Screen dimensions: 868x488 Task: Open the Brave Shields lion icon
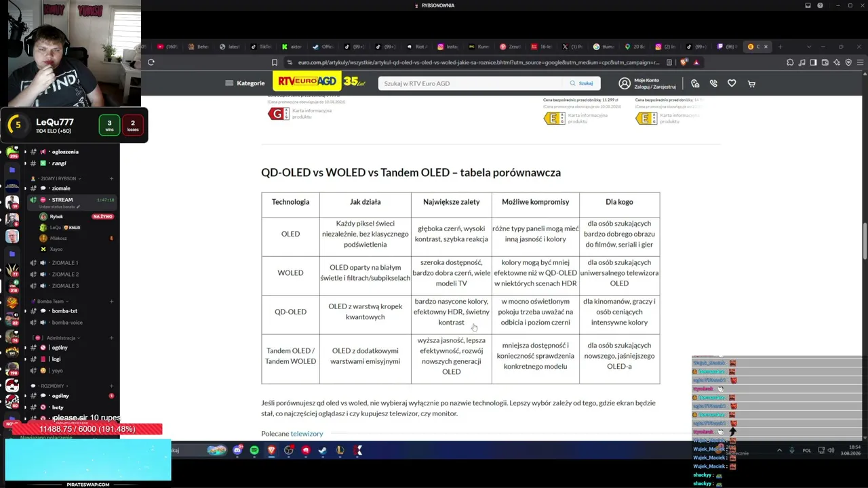point(684,62)
